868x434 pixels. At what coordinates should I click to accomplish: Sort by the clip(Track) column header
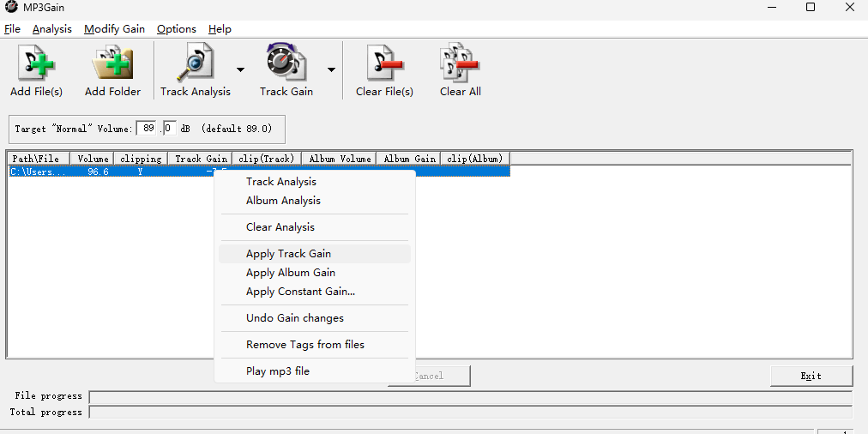(x=267, y=159)
